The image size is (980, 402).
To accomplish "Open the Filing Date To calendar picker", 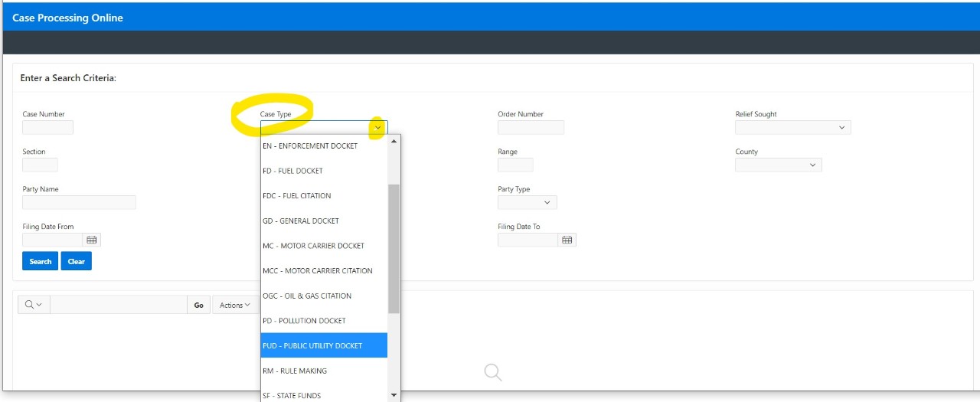I will point(567,240).
